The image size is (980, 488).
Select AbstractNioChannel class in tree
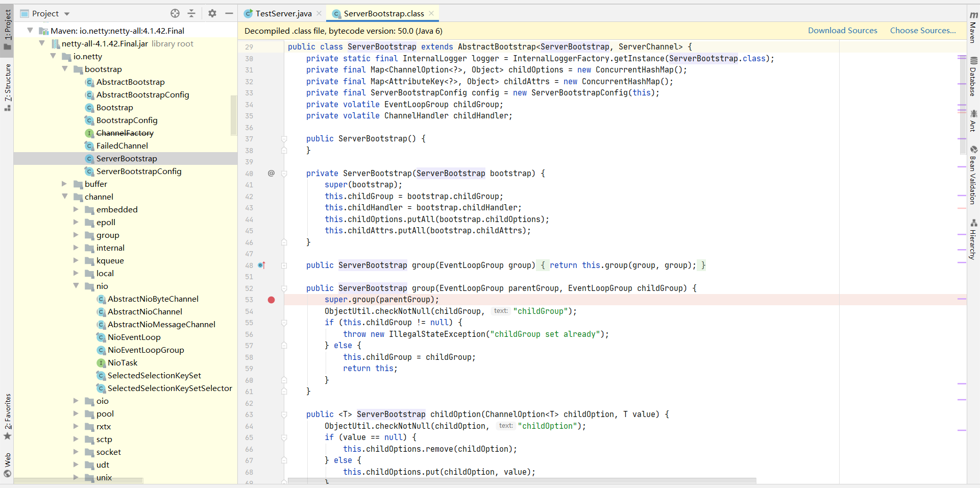[144, 312]
